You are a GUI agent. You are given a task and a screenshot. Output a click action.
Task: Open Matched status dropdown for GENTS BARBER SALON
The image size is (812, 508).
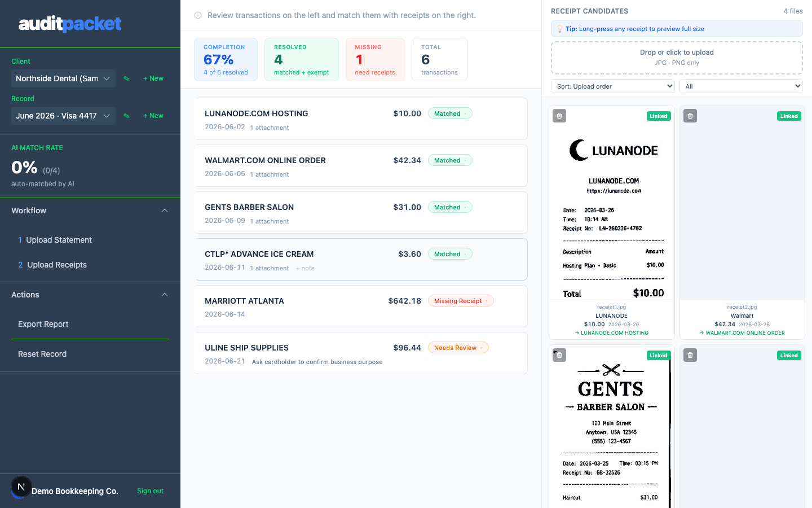pyautogui.click(x=450, y=207)
